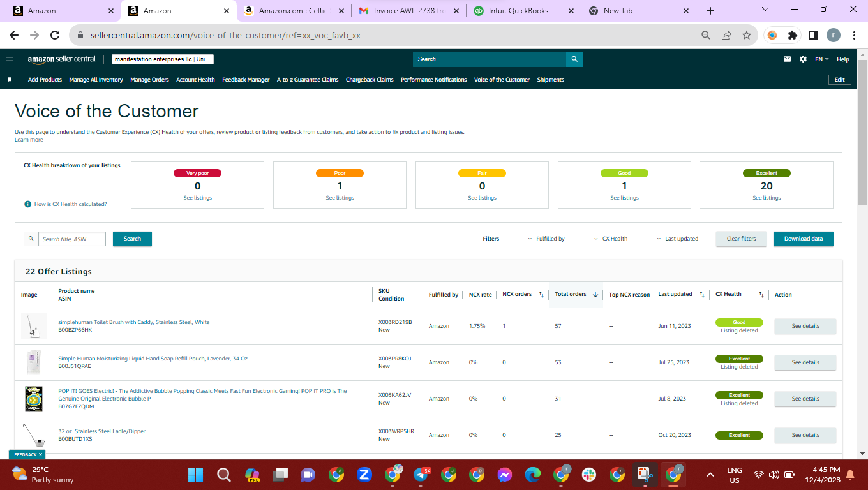Open the EN language dropdown
This screenshot has width=868, height=490.
822,59
